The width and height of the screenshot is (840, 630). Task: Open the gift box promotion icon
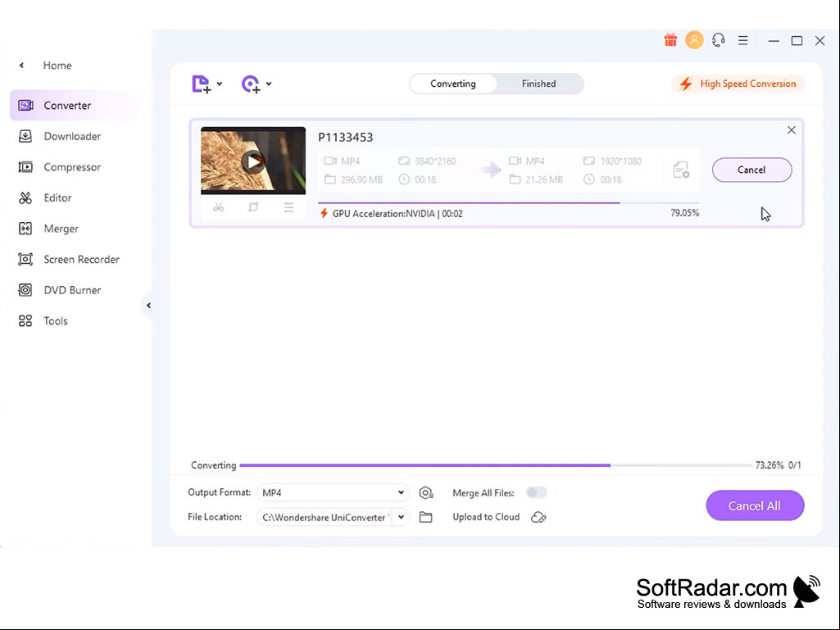tap(670, 40)
